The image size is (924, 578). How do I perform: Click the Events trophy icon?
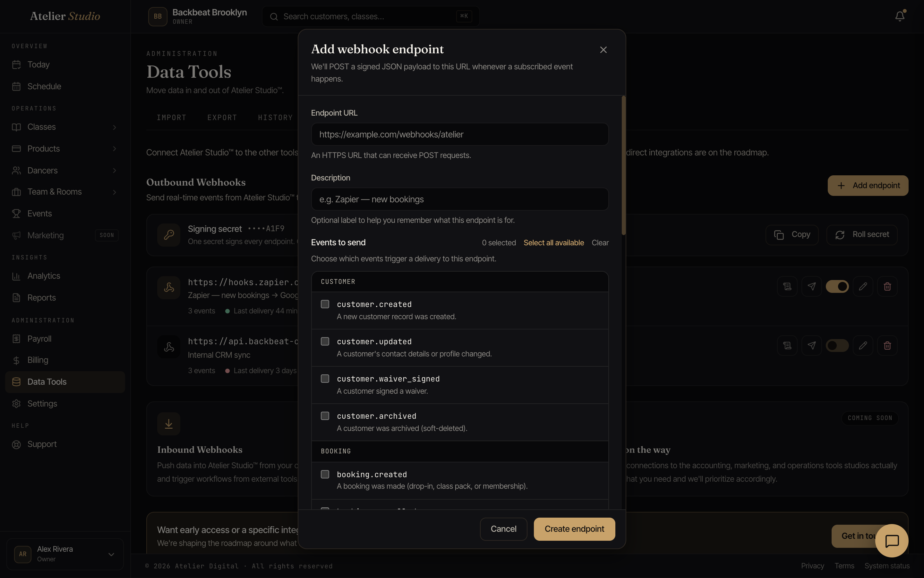coord(16,214)
